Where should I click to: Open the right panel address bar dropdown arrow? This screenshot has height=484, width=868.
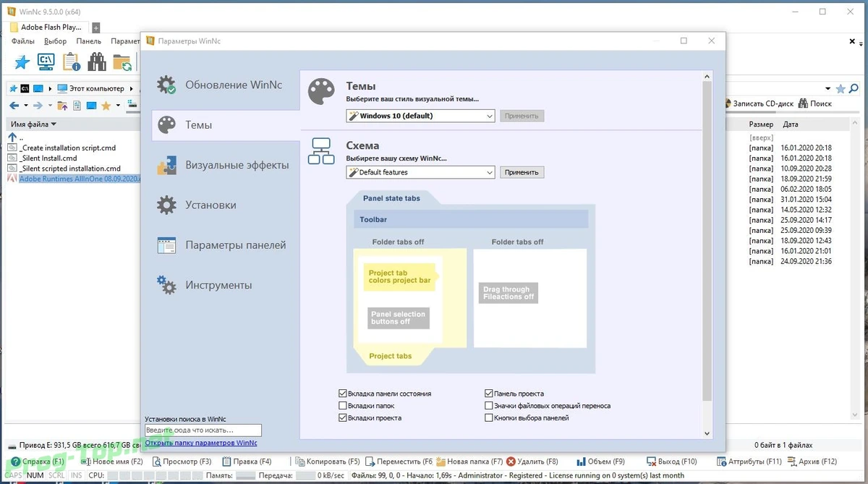pyautogui.click(x=830, y=89)
